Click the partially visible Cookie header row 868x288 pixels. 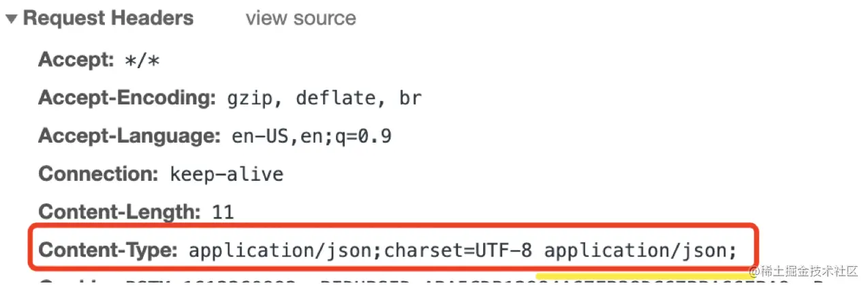pos(436,283)
